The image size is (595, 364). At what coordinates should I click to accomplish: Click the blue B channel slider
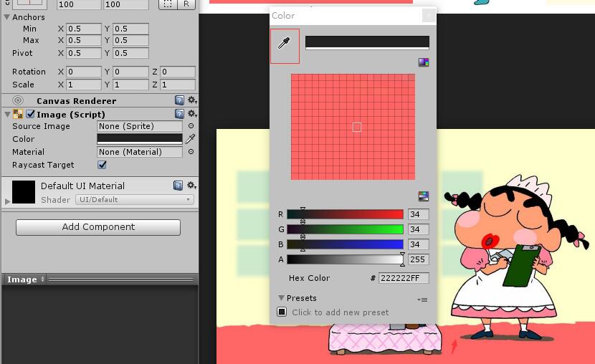(x=345, y=244)
